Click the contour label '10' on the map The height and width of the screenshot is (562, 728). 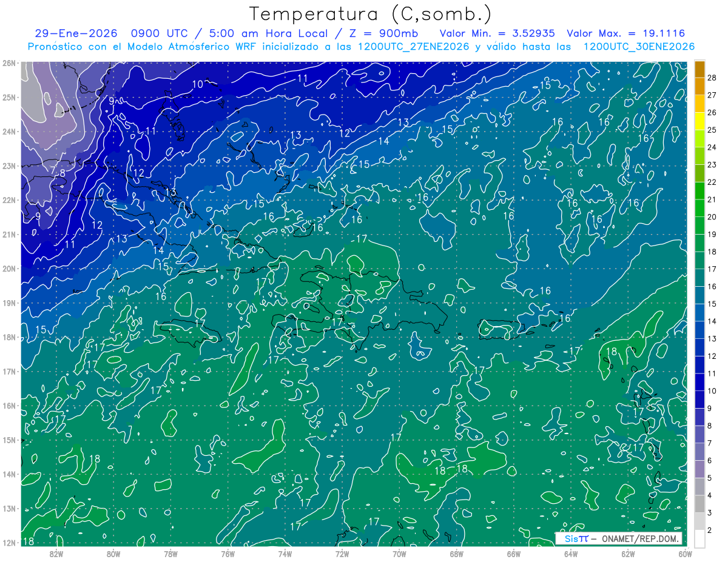(198, 84)
